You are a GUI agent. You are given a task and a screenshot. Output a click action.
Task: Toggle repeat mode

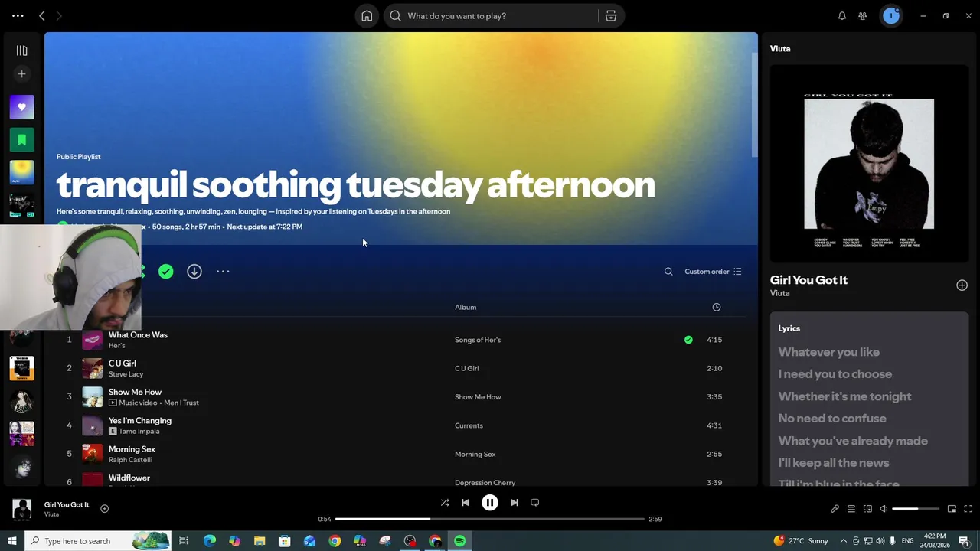[535, 503]
